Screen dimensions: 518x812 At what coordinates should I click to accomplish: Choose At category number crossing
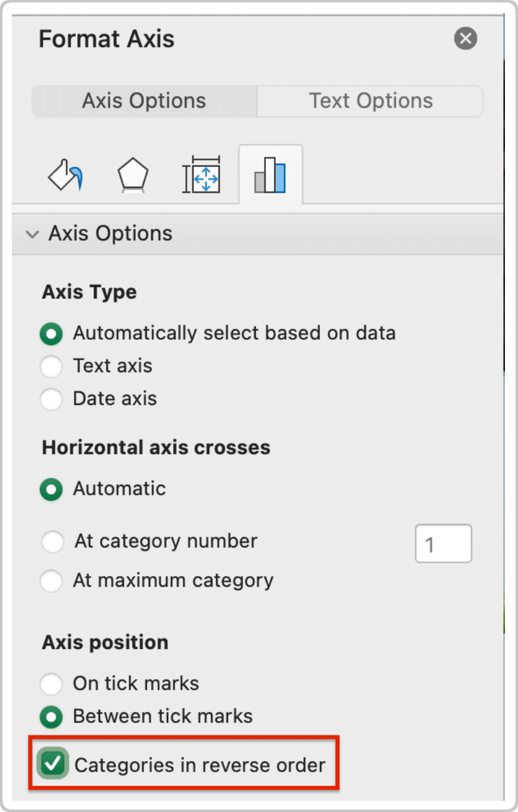(52, 541)
